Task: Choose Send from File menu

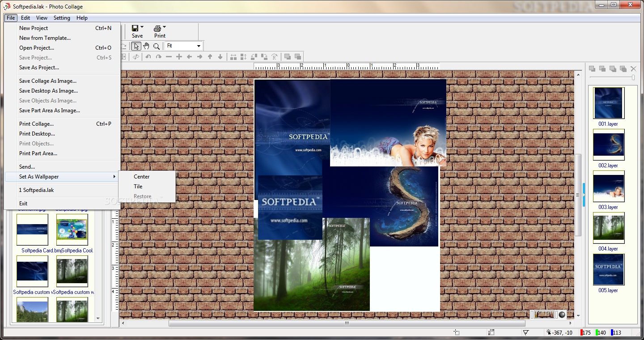Action: [62, 167]
